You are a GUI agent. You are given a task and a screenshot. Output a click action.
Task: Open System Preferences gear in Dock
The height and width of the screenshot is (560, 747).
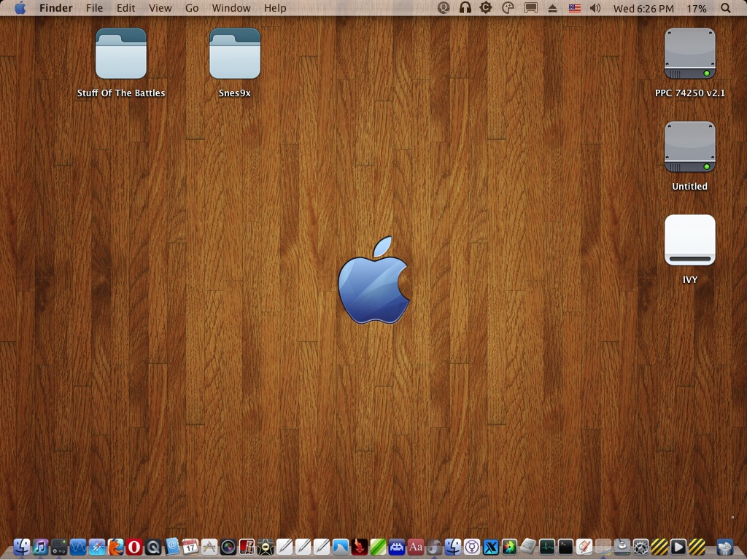coord(640,547)
